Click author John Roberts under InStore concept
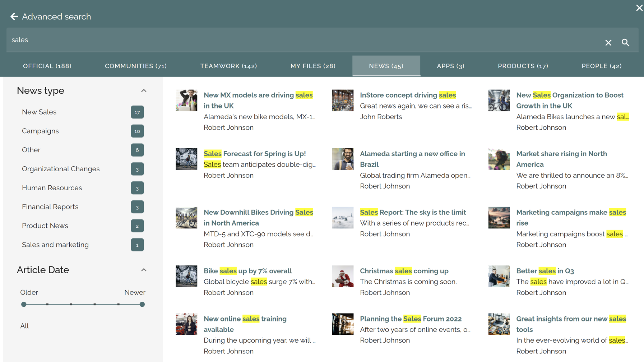644x362 pixels. [381, 117]
